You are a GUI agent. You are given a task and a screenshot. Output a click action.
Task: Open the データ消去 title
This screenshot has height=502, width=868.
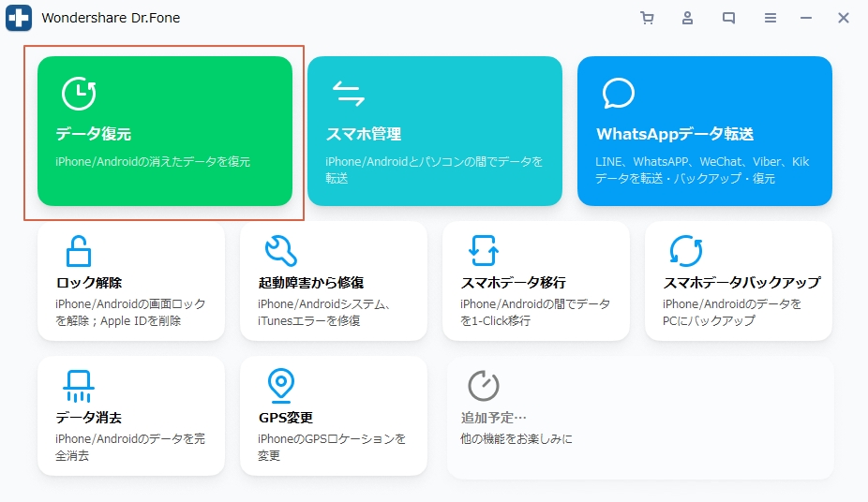88,418
